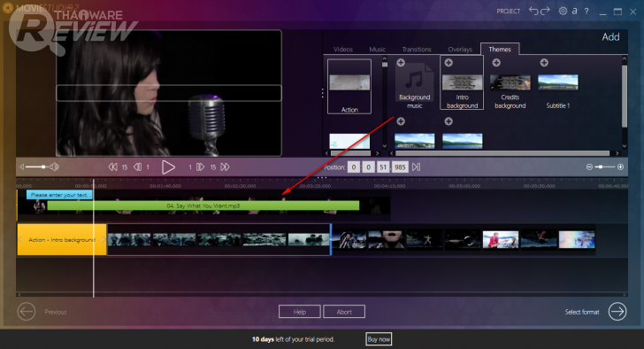This screenshot has width=644, height=349.
Task: Click the undo arrow icon
Action: point(533,12)
